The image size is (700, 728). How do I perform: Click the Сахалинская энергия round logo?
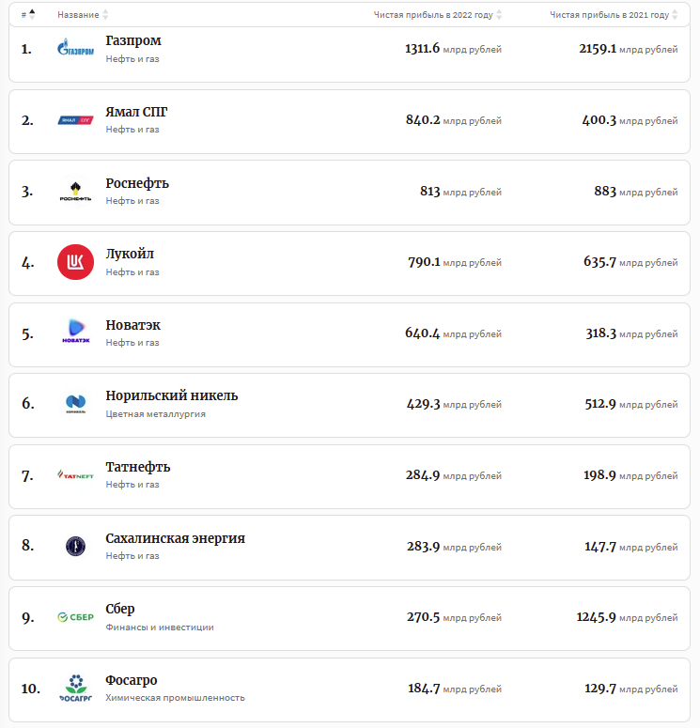click(x=75, y=546)
